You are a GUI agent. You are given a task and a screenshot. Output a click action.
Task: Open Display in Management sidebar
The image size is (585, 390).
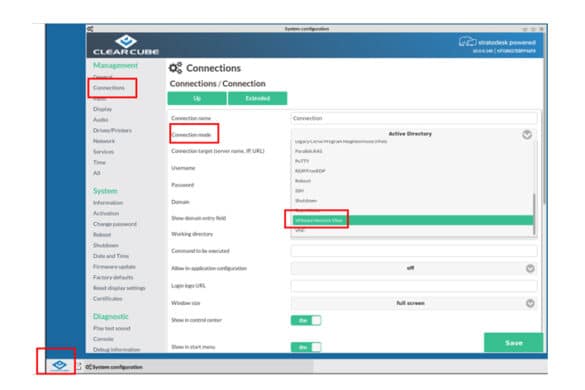coord(102,109)
